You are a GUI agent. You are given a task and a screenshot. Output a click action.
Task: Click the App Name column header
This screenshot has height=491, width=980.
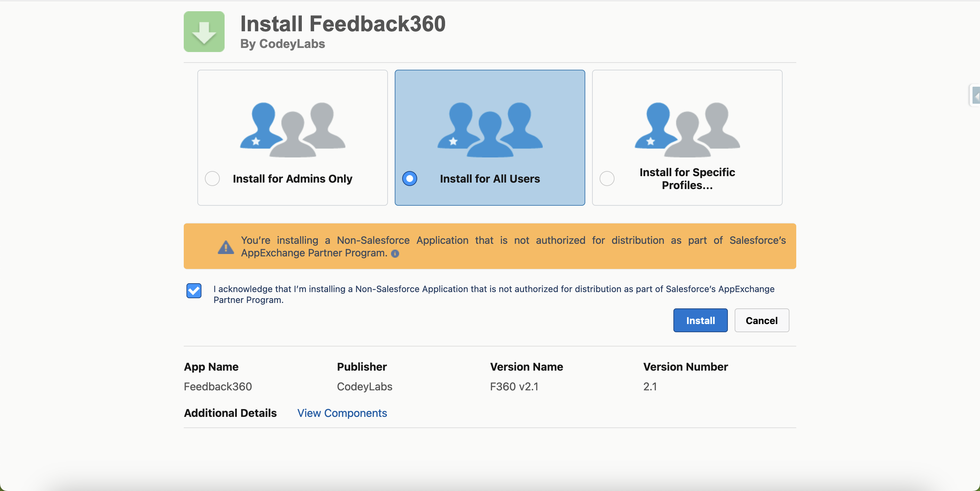tap(211, 366)
